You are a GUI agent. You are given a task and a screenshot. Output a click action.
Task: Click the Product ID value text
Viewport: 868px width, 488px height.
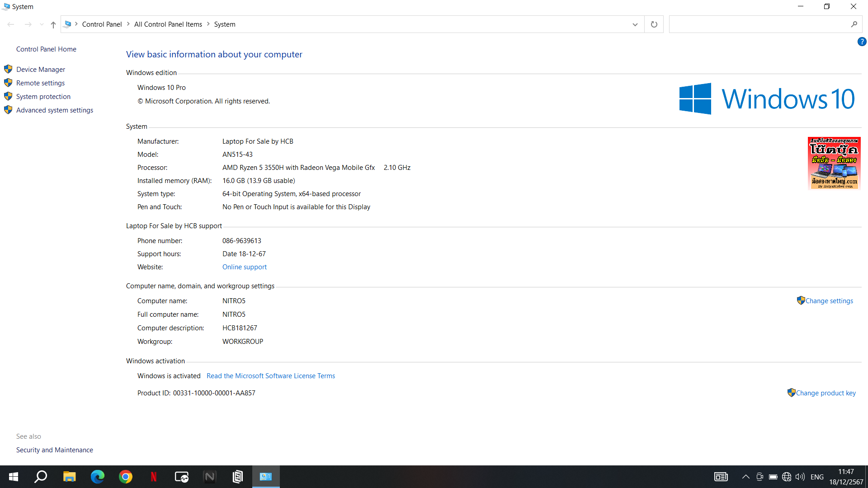pos(214,393)
